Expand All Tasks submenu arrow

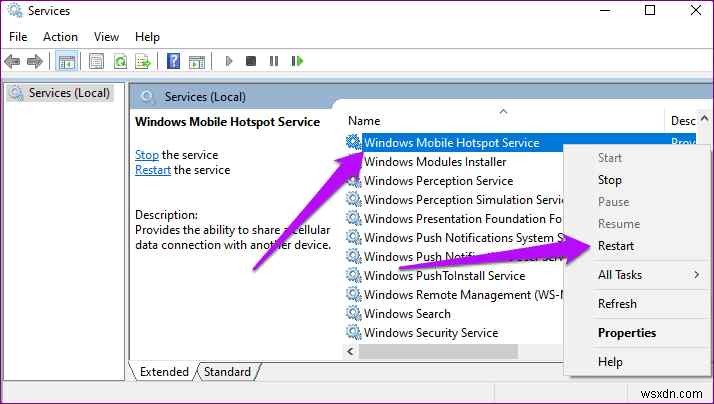point(696,275)
